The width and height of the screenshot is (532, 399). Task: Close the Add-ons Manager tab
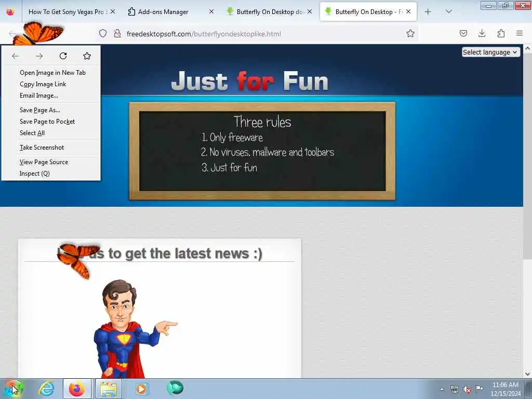click(211, 11)
